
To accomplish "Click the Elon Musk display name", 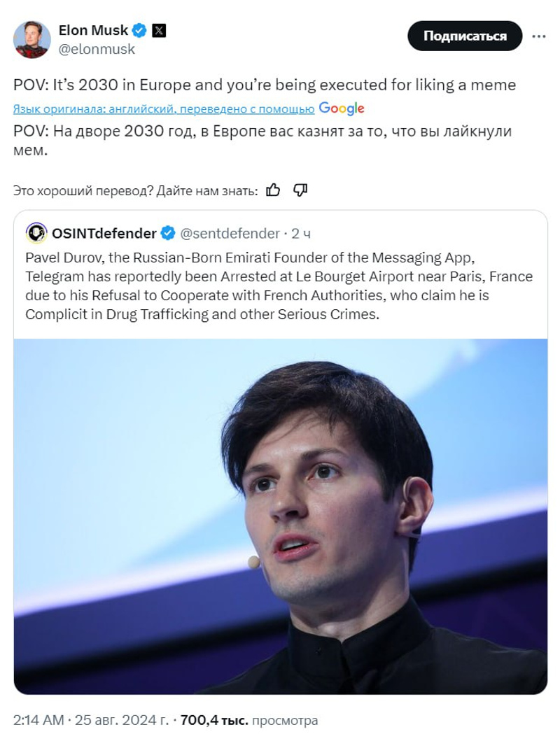I will tap(94, 30).
